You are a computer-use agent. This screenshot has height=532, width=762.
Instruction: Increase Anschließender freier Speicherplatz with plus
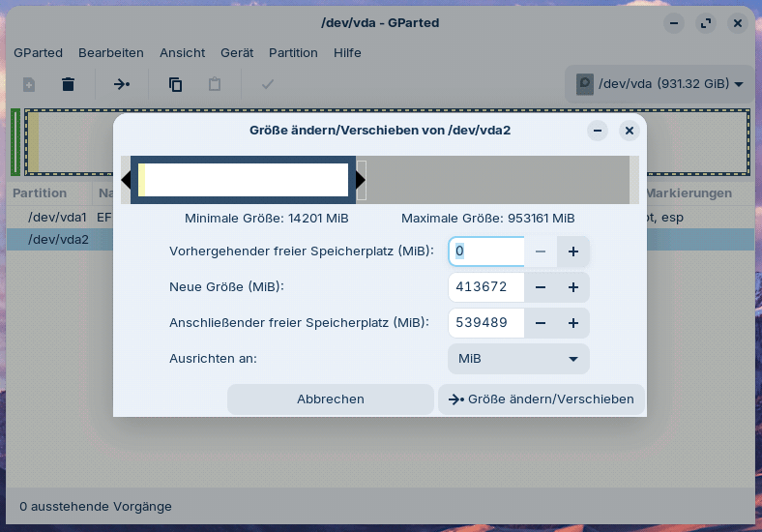click(573, 323)
